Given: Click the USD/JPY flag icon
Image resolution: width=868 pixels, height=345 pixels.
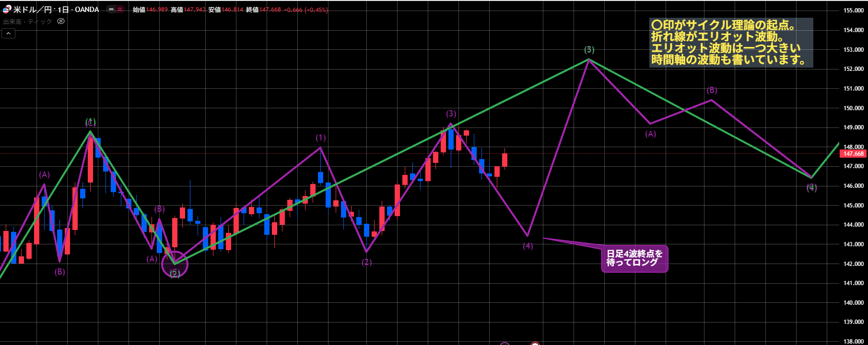Looking at the screenshot, I should [7, 9].
